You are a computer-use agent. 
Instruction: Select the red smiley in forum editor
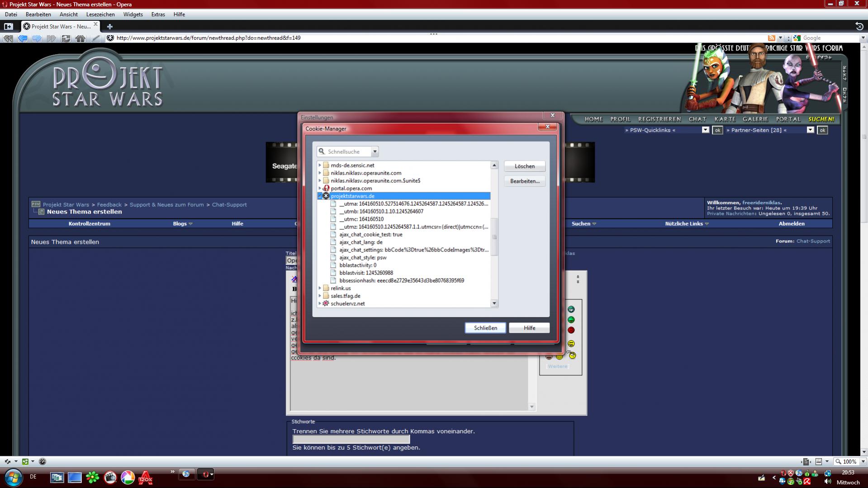571,330
